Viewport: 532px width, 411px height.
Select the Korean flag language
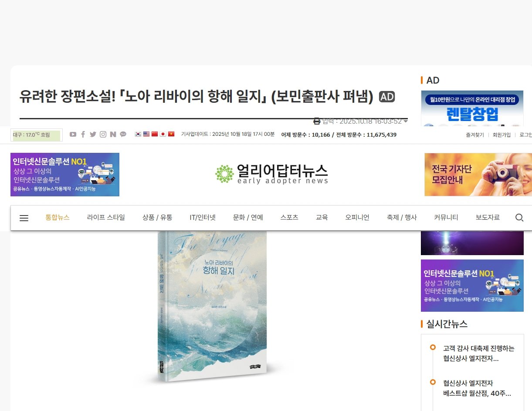pos(138,134)
